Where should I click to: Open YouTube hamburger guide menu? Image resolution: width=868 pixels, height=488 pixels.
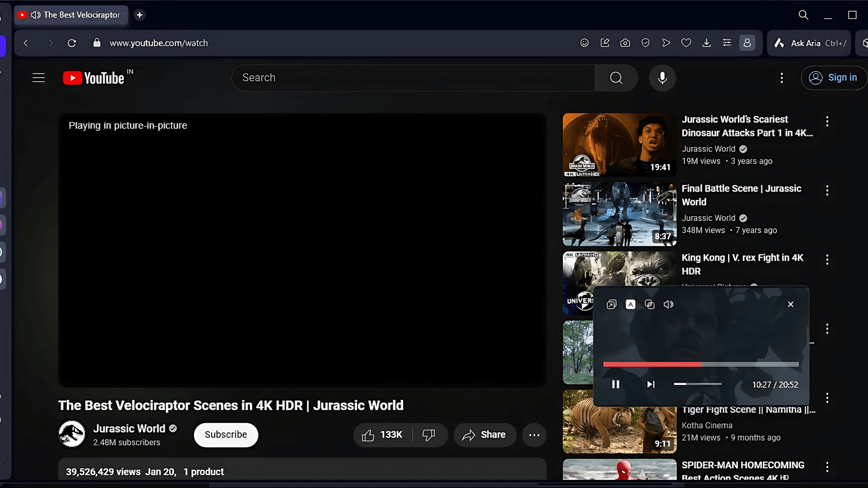tap(39, 78)
